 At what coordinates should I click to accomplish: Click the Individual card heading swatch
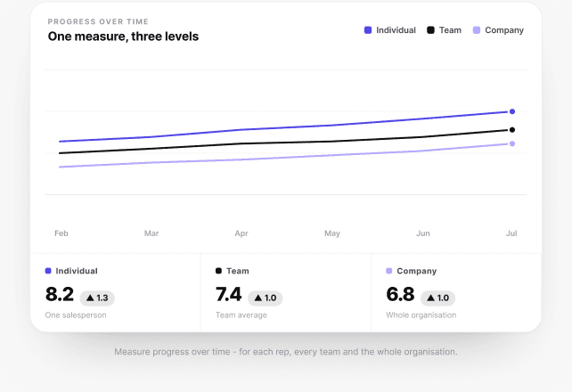point(48,271)
